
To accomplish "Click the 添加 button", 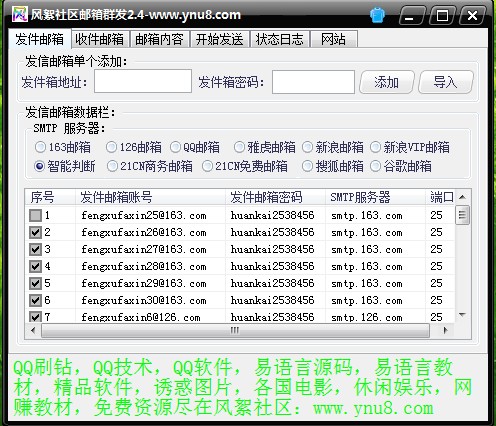I will (386, 82).
